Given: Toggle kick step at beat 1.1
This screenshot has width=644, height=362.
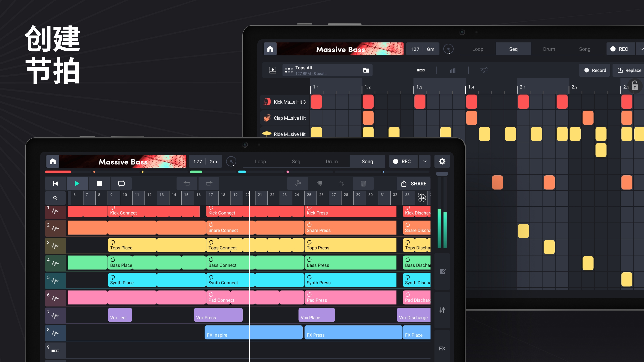Looking at the screenshot, I should 316,102.
